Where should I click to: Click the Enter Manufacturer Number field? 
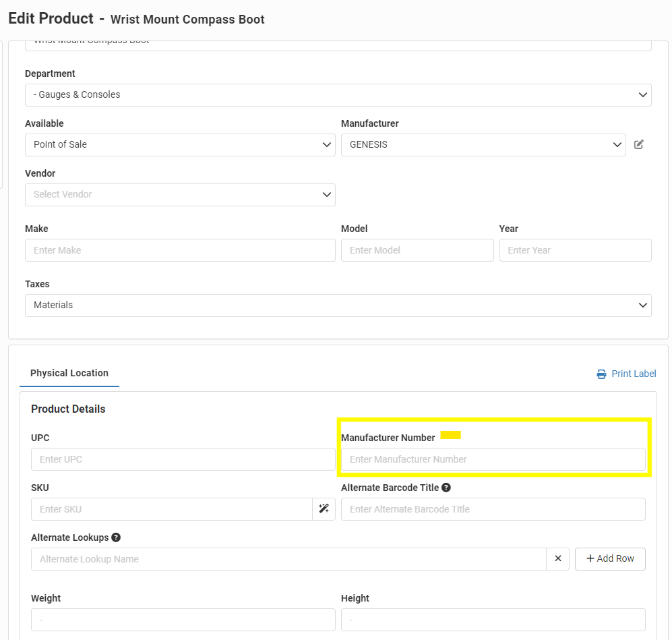493,459
